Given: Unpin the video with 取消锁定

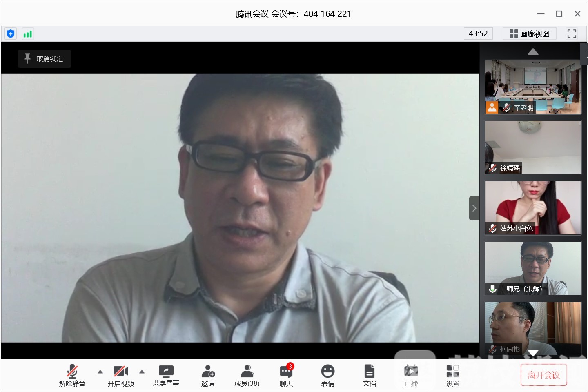Looking at the screenshot, I should point(44,59).
